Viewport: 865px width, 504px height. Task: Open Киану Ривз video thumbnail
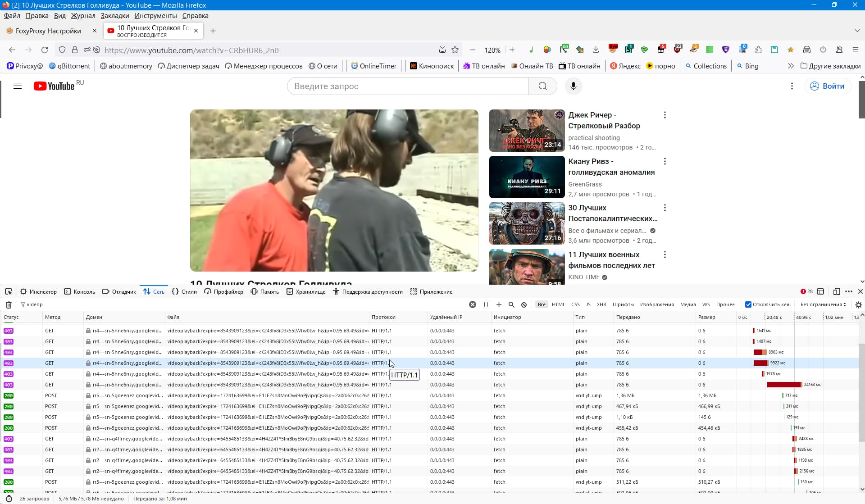click(527, 177)
